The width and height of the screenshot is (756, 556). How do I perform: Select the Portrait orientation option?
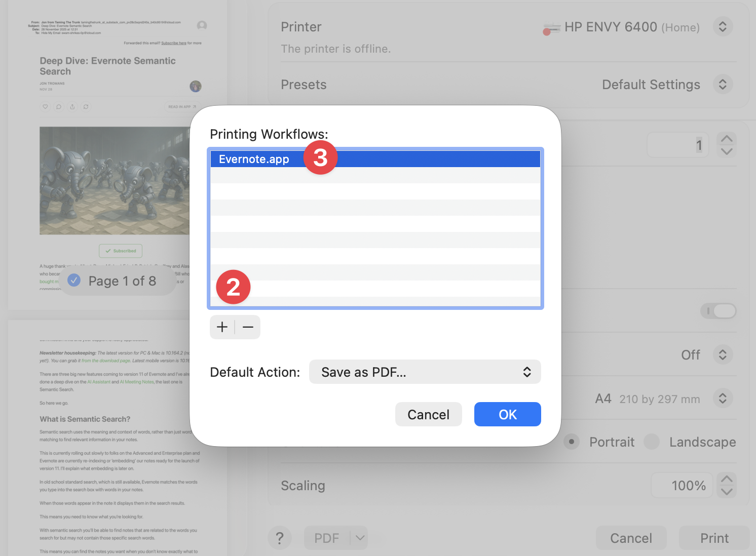pos(572,442)
